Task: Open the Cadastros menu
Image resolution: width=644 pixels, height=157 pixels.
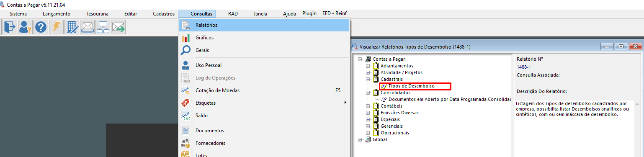Action: pyautogui.click(x=164, y=13)
